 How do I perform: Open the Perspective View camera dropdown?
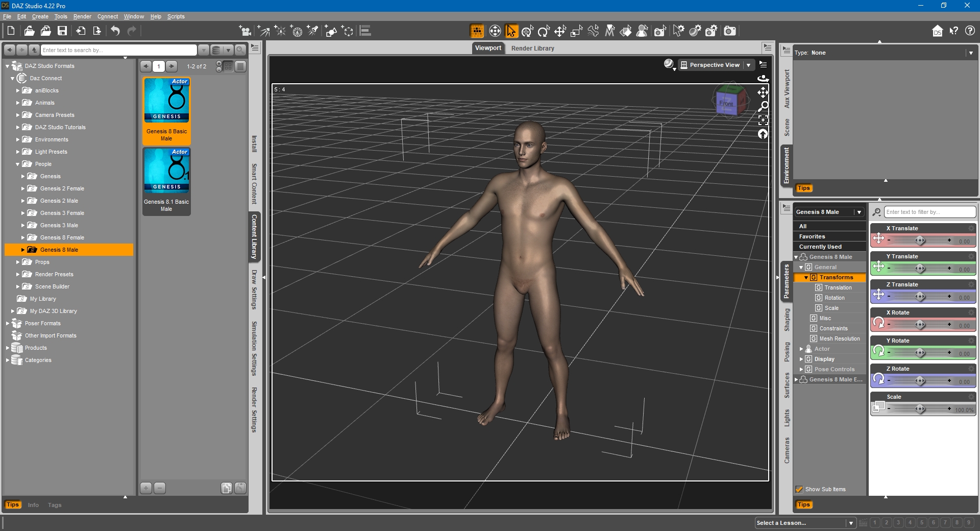pos(748,65)
